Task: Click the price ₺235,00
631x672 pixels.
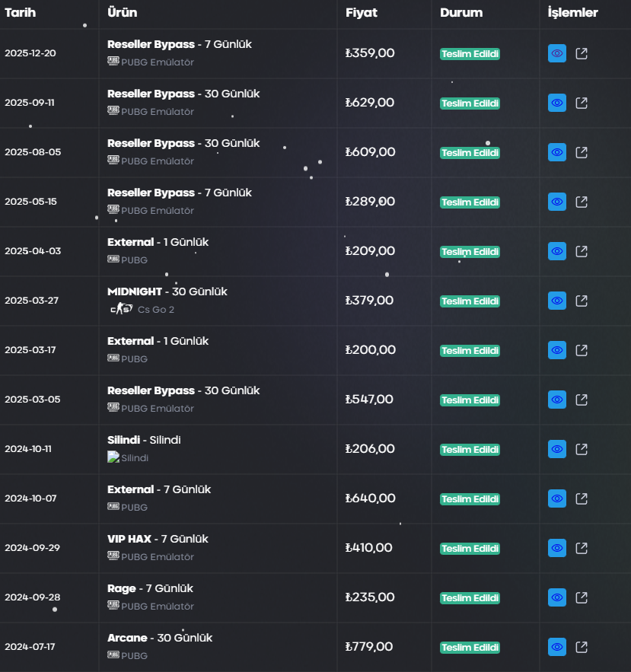Action: coord(370,597)
